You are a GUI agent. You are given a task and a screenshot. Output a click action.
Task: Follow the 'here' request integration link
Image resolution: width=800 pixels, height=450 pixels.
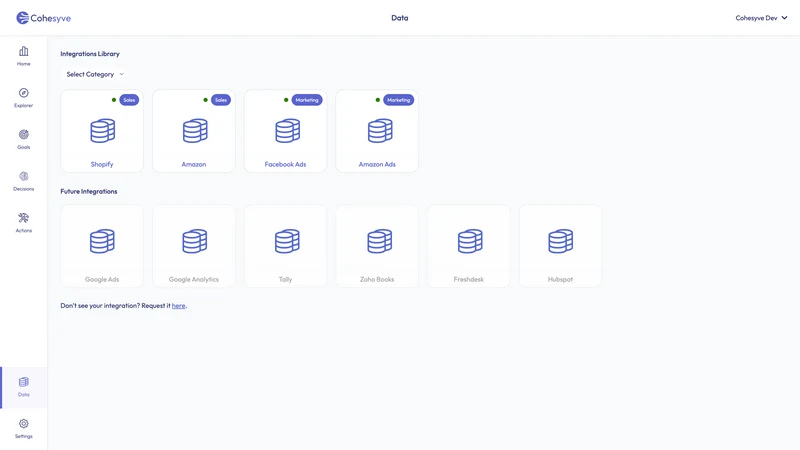click(179, 306)
